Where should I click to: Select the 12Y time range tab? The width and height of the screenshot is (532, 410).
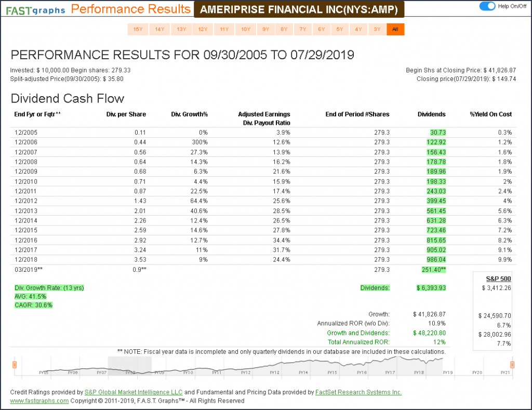pos(203,29)
